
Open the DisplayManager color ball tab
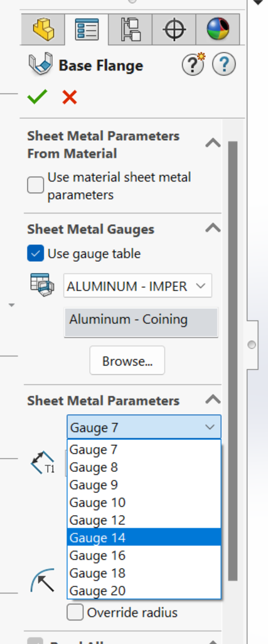[x=218, y=30]
